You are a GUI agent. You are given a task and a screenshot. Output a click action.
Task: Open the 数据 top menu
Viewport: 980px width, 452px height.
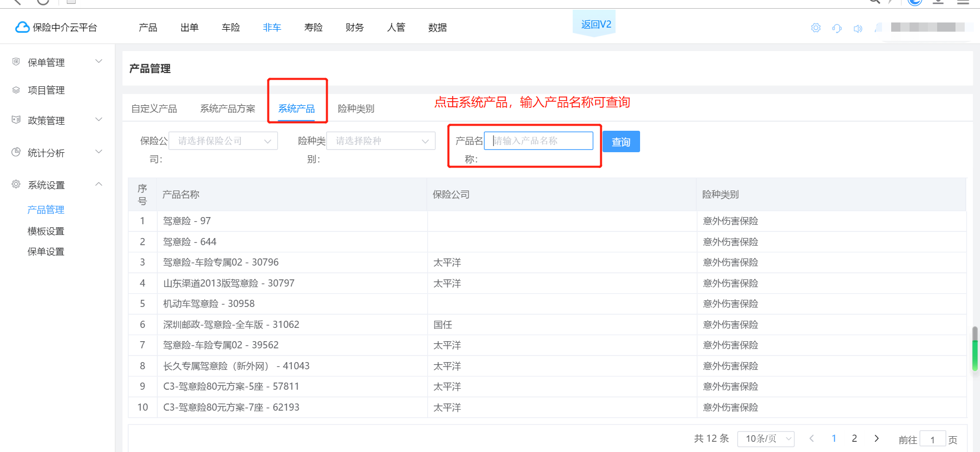[x=437, y=28]
